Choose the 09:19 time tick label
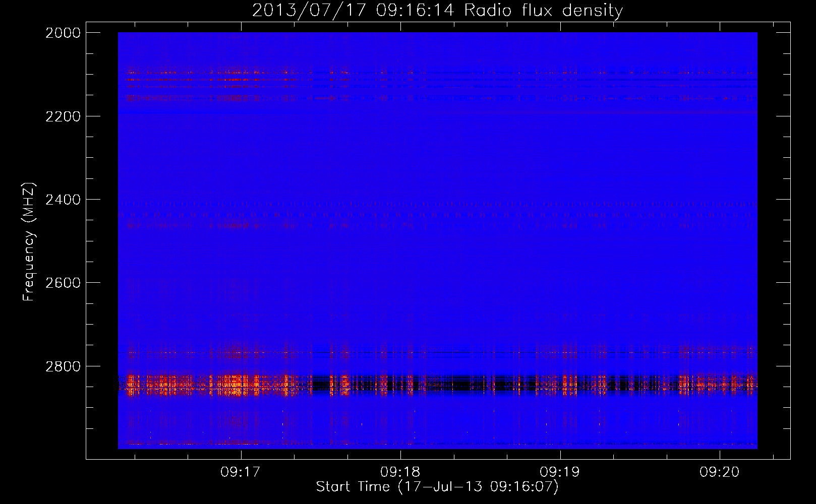The width and height of the screenshot is (816, 504). (x=560, y=472)
